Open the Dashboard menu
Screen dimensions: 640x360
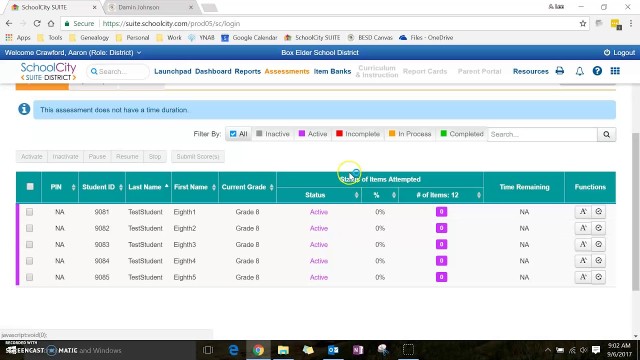213,71
